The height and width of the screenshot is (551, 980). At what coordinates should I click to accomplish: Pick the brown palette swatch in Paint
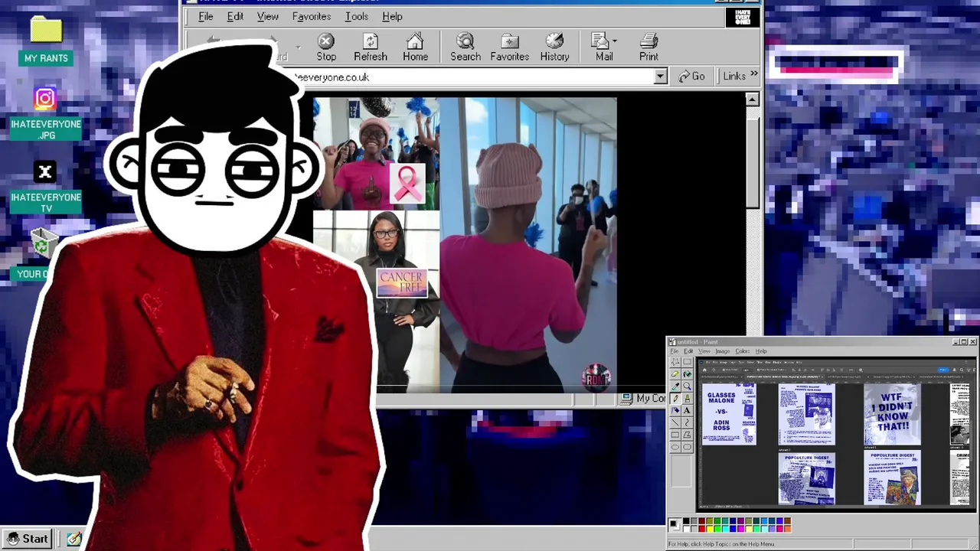pos(787,521)
